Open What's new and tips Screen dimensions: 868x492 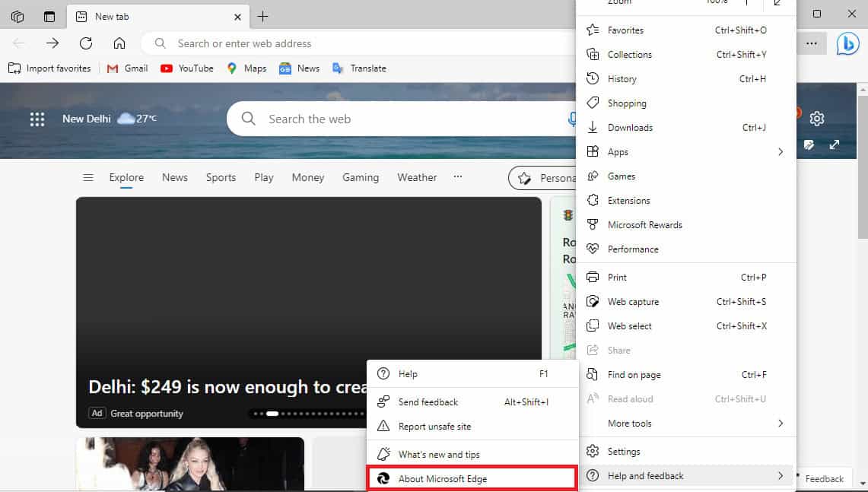[472, 455]
